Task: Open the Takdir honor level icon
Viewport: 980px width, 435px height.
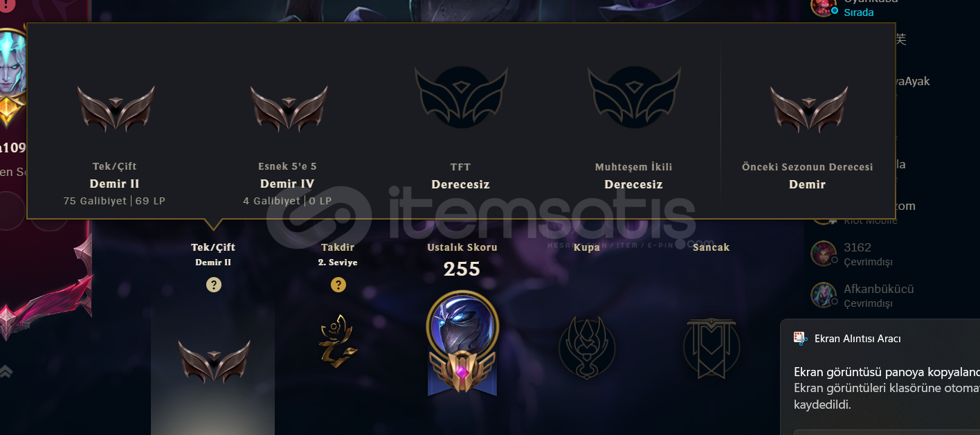Action: [x=337, y=341]
